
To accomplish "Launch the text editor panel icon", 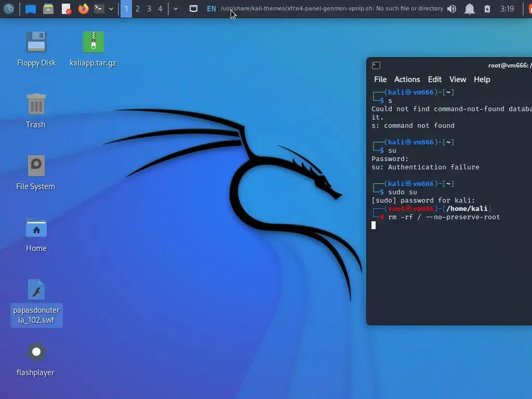I will click(x=66, y=9).
